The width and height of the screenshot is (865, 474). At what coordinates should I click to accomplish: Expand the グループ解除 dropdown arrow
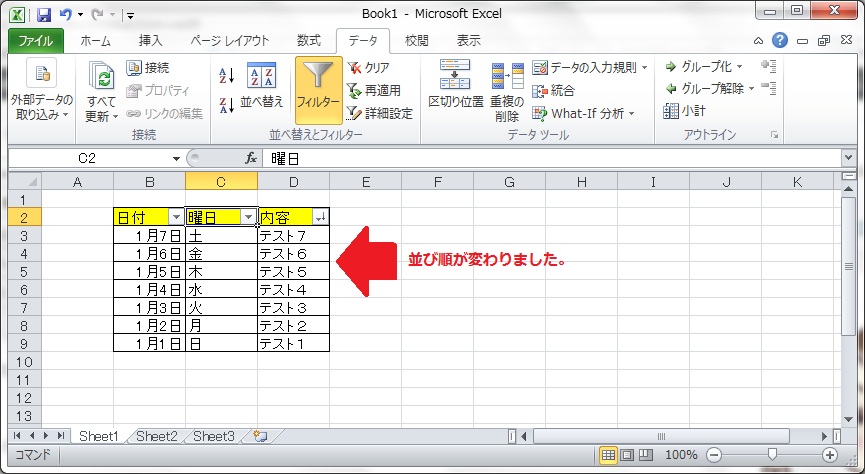click(x=751, y=89)
